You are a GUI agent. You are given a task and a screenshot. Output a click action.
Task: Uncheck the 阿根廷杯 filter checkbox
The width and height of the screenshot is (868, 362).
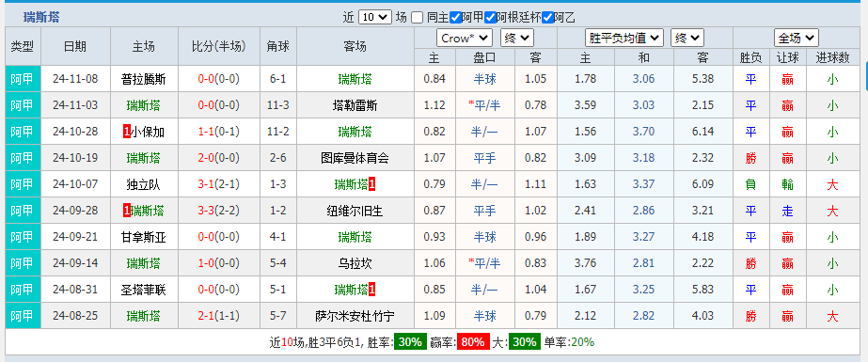tap(490, 17)
